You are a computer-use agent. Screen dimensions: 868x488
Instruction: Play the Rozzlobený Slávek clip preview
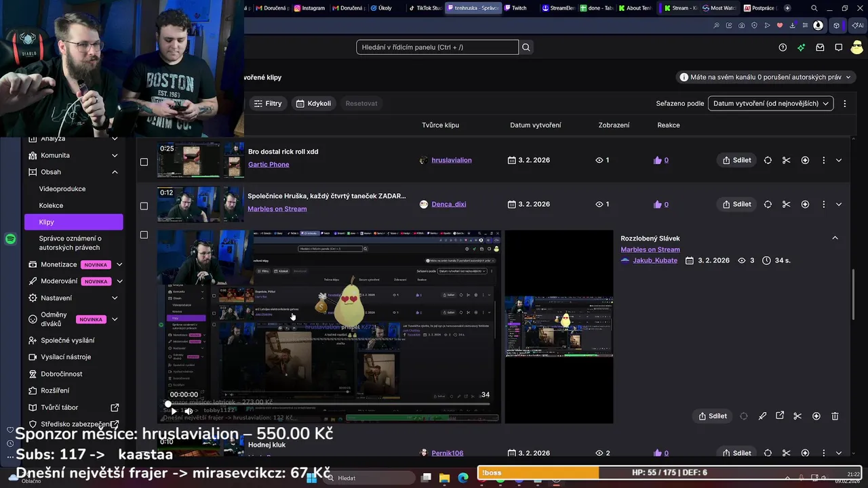tap(174, 411)
